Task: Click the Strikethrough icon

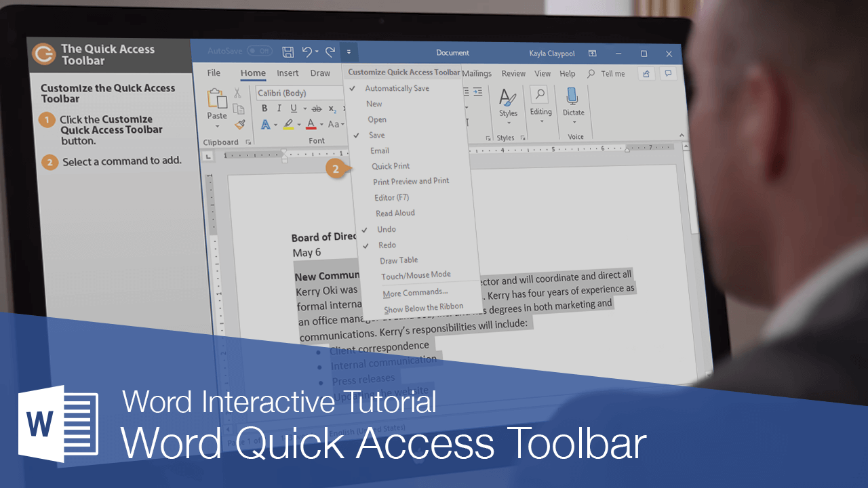Action: coord(317,108)
